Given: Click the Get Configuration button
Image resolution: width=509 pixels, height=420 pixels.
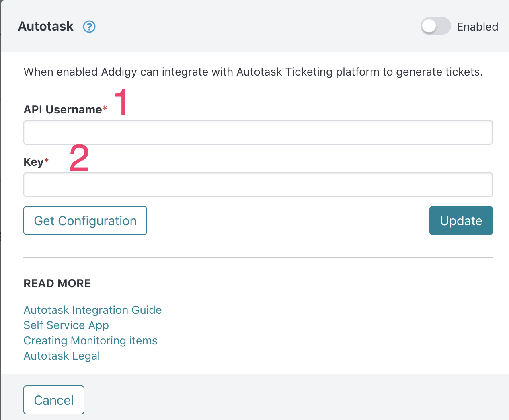Looking at the screenshot, I should pos(85,220).
